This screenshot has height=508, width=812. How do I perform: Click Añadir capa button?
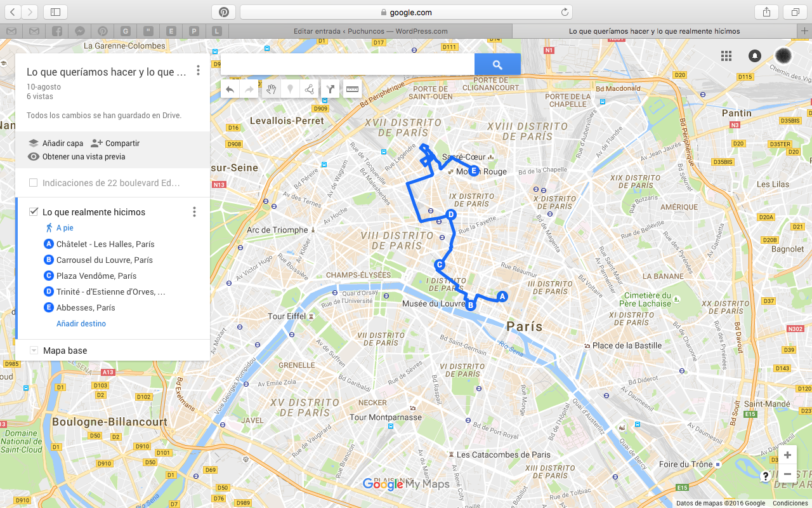click(x=56, y=144)
